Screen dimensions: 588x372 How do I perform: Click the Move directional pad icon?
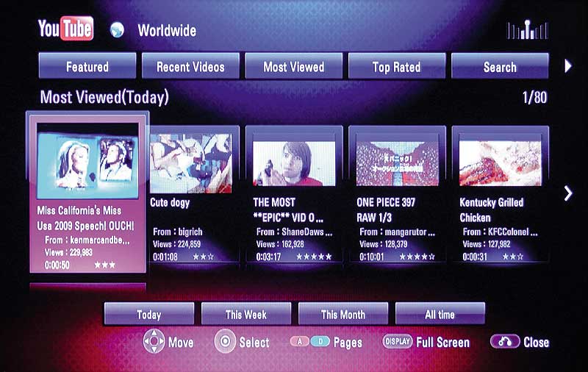[x=154, y=341]
